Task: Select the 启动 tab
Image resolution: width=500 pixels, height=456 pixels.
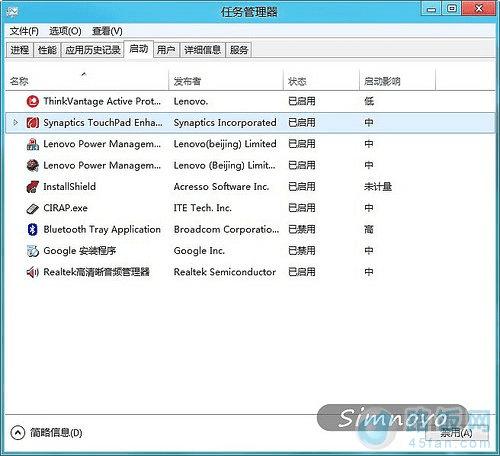Action: pos(139,49)
